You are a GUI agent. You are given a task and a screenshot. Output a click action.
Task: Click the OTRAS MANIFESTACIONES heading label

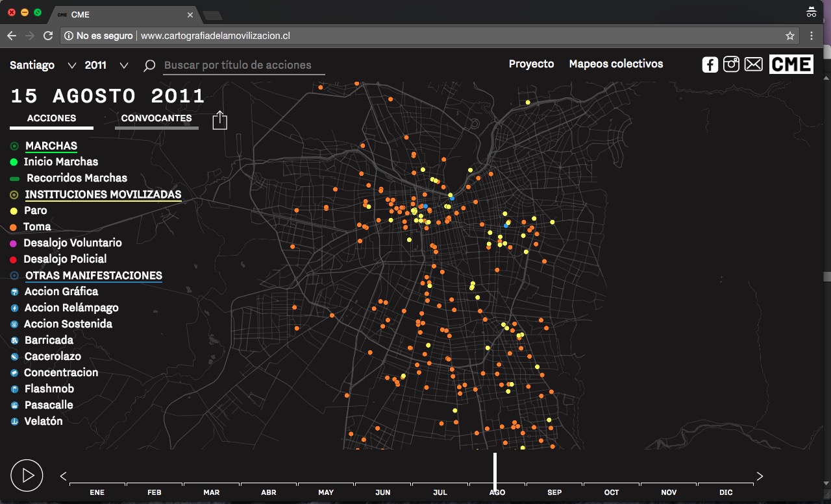[93, 276]
